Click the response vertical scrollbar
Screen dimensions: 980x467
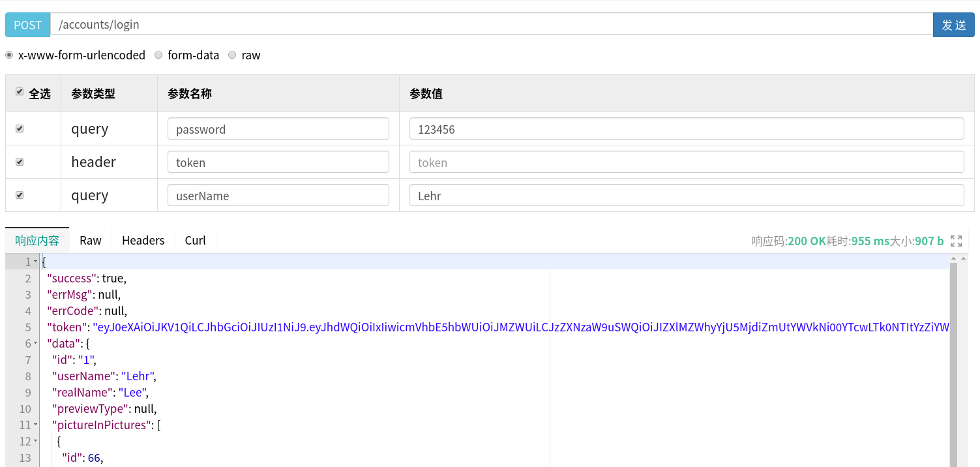[953, 365]
